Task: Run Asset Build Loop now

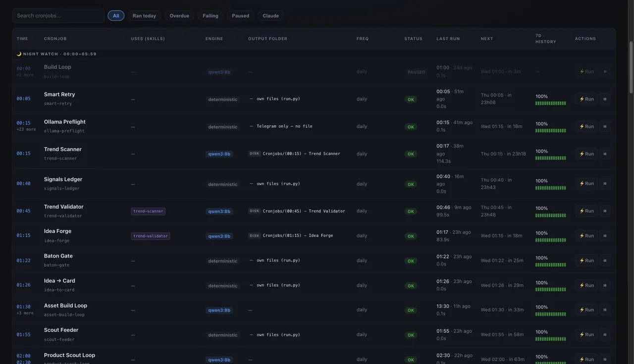Action: tap(586, 310)
